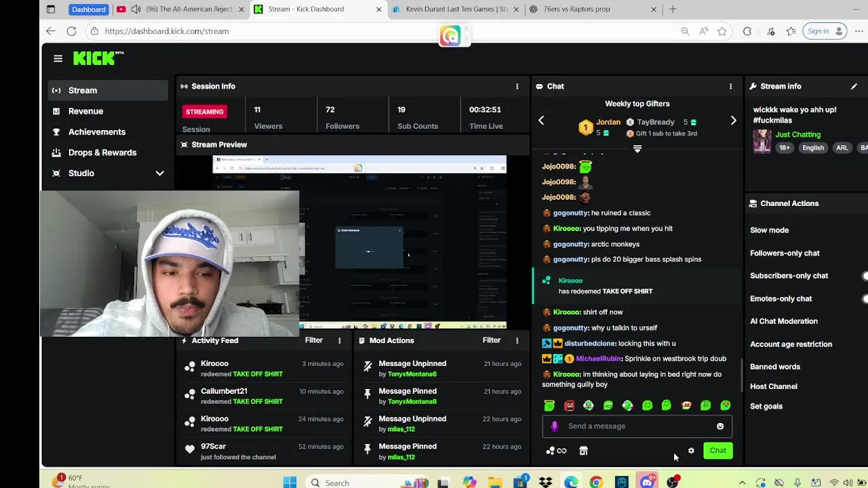Image resolution: width=868 pixels, height=488 pixels.
Task: Open Followers-only chat channel action
Action: 785,253
